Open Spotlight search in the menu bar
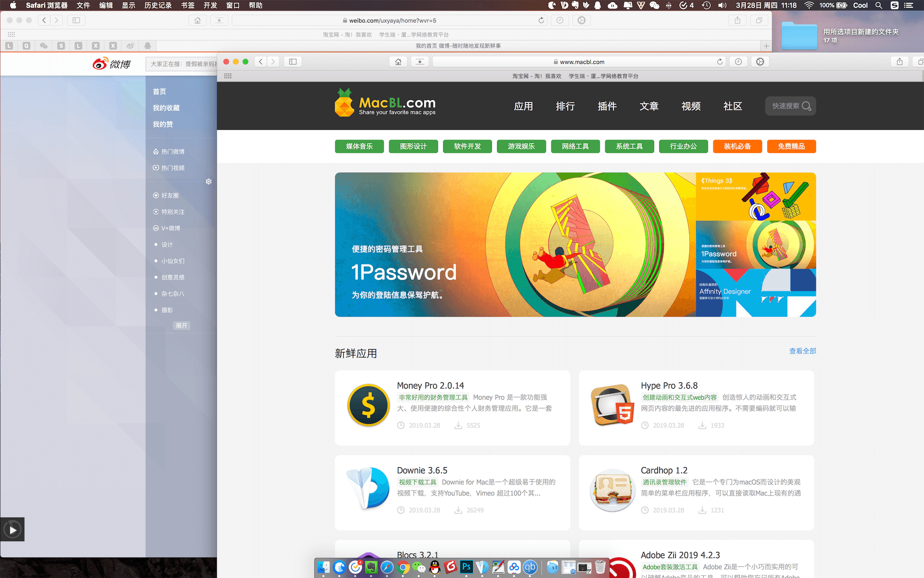Image resolution: width=924 pixels, height=578 pixels. [x=879, y=5]
